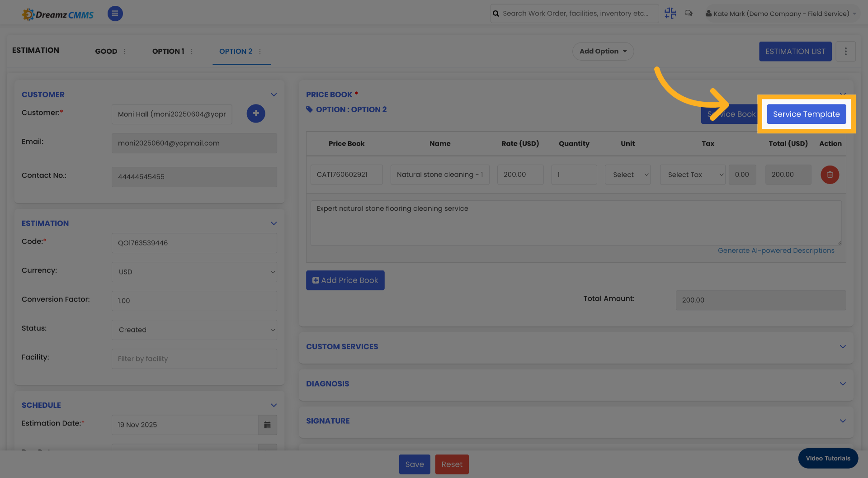Open the Unit Select dropdown in the price book row
The height and width of the screenshot is (478, 868).
pyautogui.click(x=627, y=175)
